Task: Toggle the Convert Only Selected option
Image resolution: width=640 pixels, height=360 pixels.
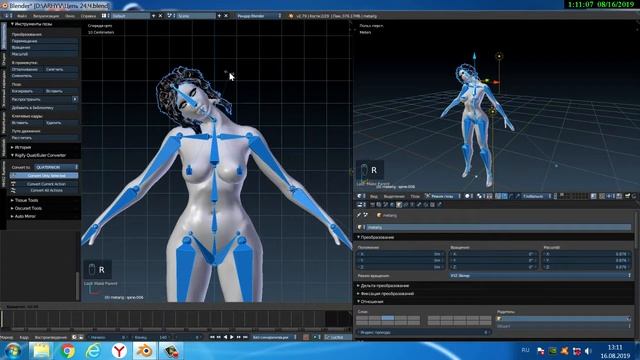Action: [44, 176]
